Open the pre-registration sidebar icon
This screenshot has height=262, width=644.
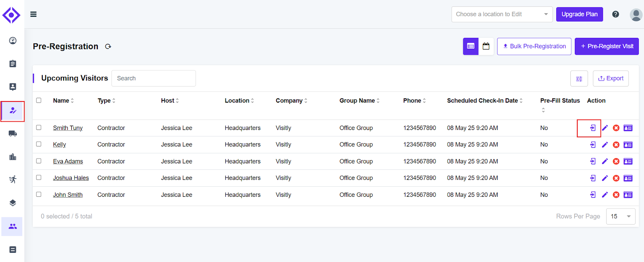point(13,111)
